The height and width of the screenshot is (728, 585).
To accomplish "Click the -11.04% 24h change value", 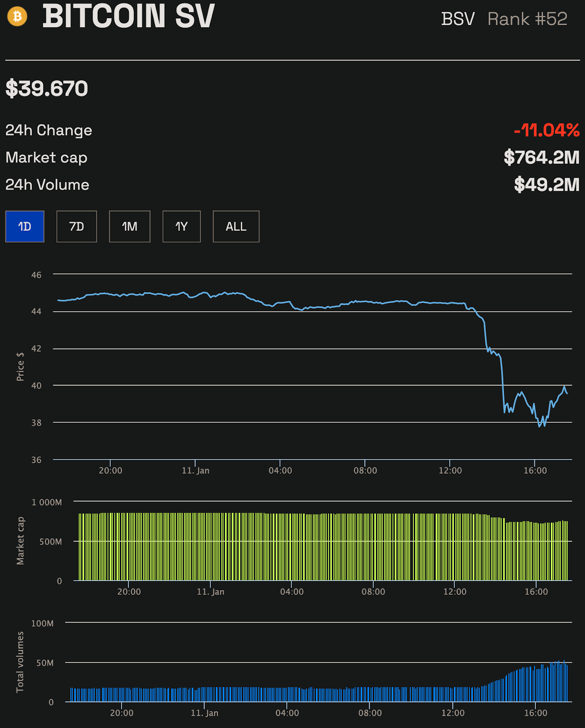I will pos(546,131).
